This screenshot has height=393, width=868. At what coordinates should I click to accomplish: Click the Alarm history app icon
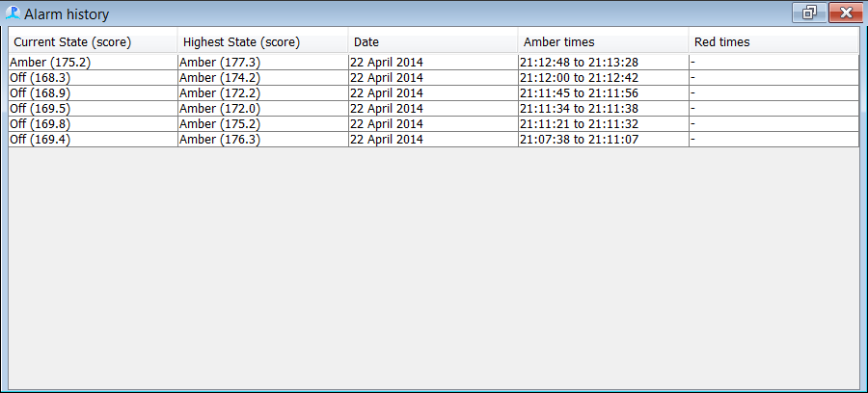13,13
